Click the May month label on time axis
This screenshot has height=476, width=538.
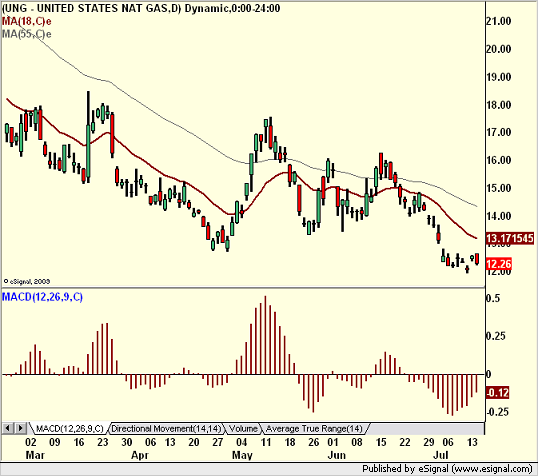pyautogui.click(x=242, y=455)
